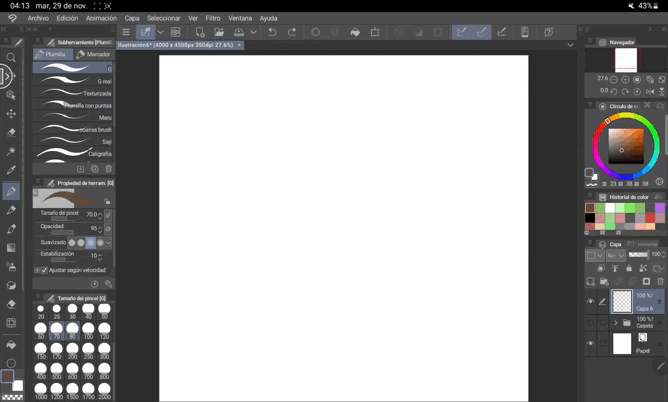Click the Undo arrow
Viewport: 668px width, 402px height.
(x=272, y=32)
